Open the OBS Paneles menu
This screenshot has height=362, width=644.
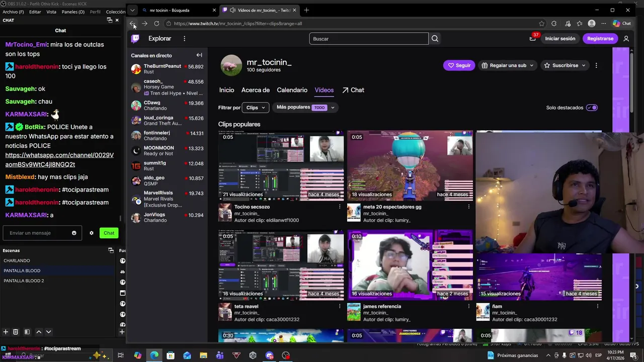coord(73,12)
